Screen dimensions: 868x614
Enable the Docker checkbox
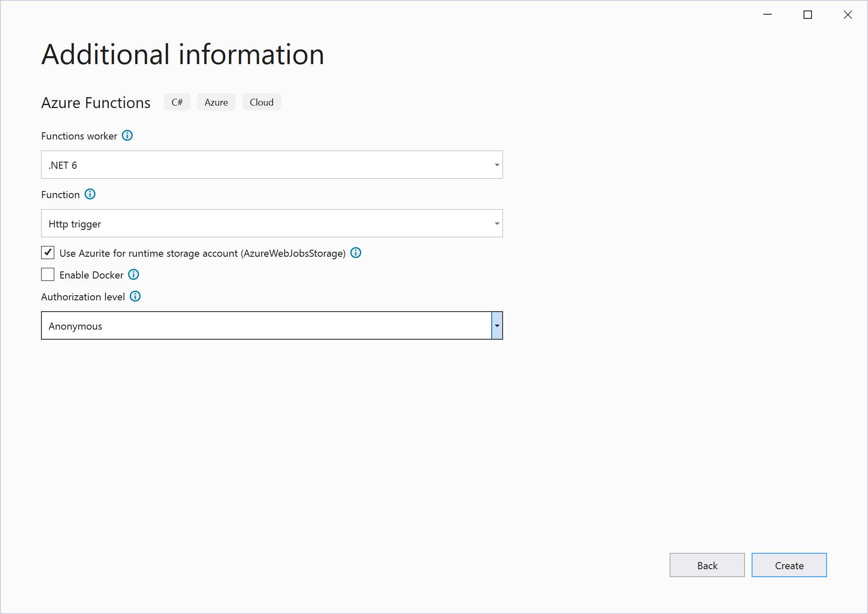coord(48,275)
